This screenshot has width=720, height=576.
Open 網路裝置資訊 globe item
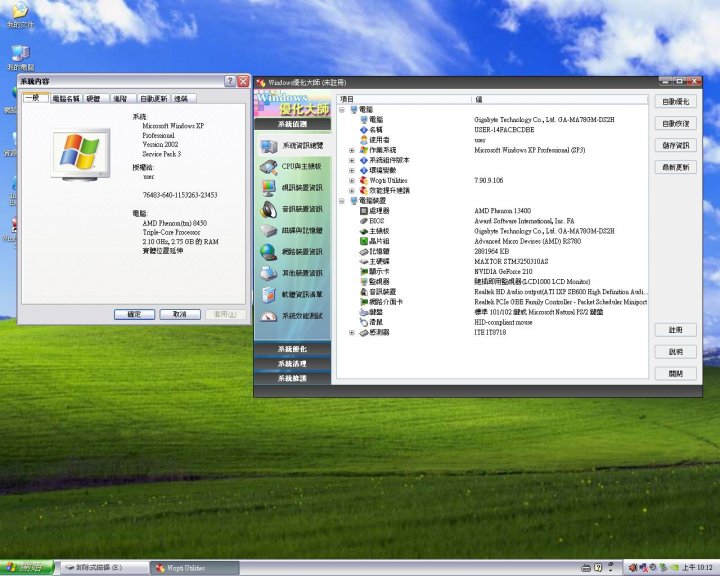[292, 252]
